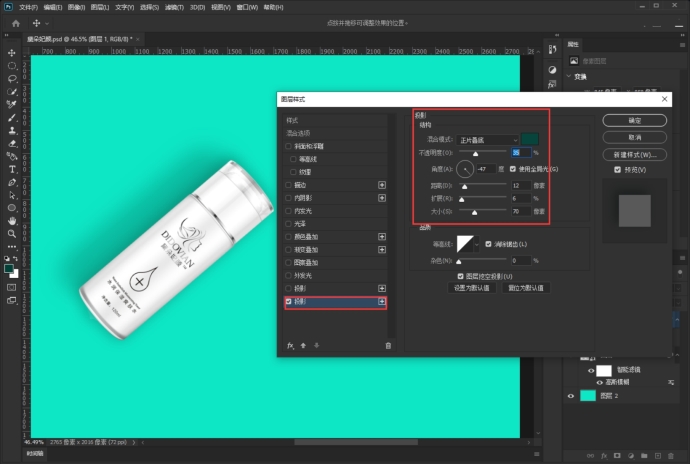Add another 渐变叠加 gradient overlay plus icon
The height and width of the screenshot is (464, 690).
tap(382, 250)
